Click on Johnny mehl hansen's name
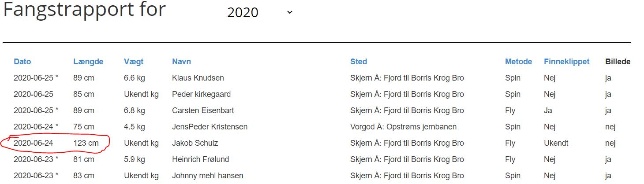 [207, 176]
